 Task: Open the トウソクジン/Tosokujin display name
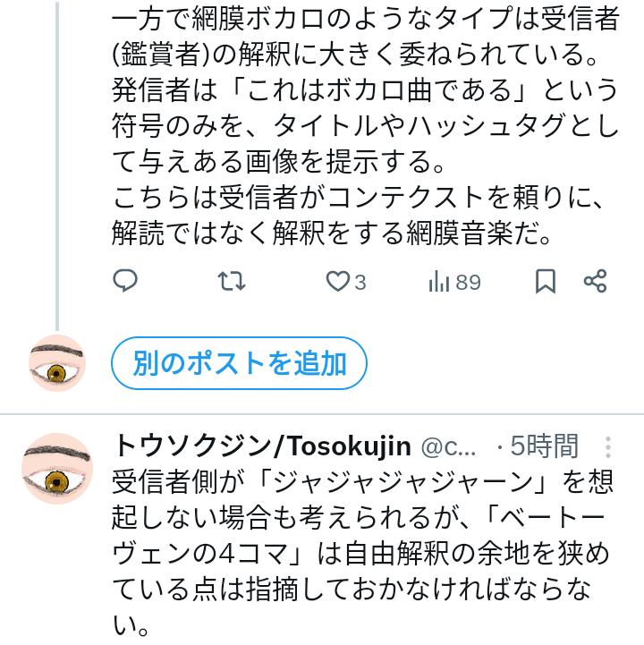(x=261, y=446)
